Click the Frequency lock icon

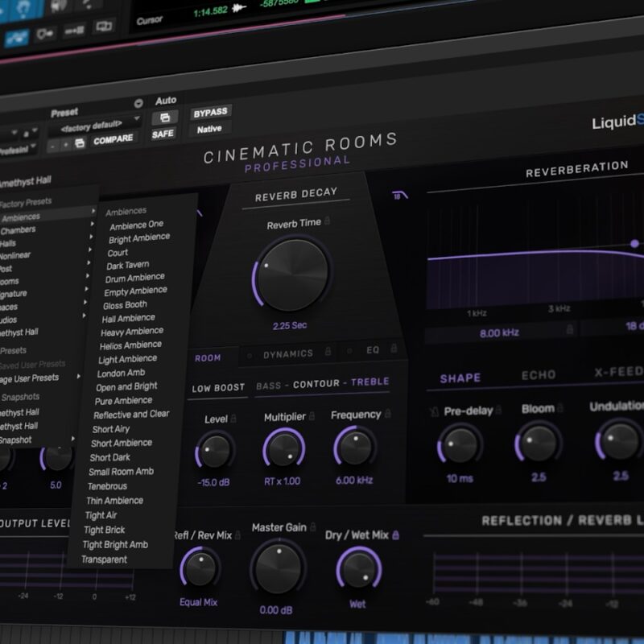pos(387,413)
